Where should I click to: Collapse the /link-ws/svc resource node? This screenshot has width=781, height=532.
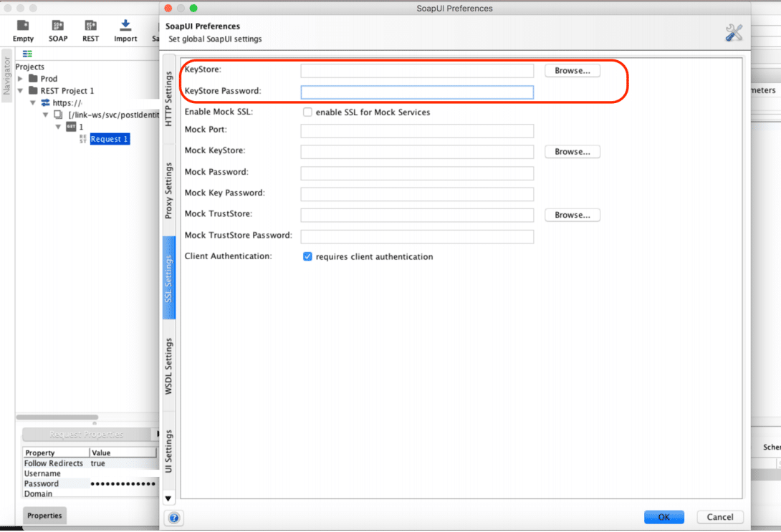(x=45, y=115)
